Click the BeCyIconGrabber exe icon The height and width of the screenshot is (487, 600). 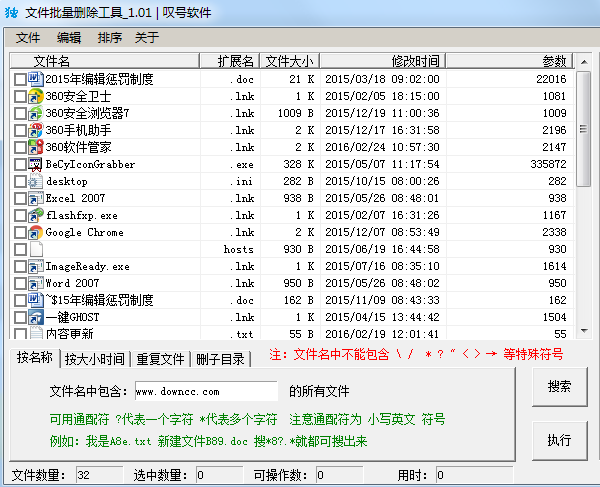point(36,165)
